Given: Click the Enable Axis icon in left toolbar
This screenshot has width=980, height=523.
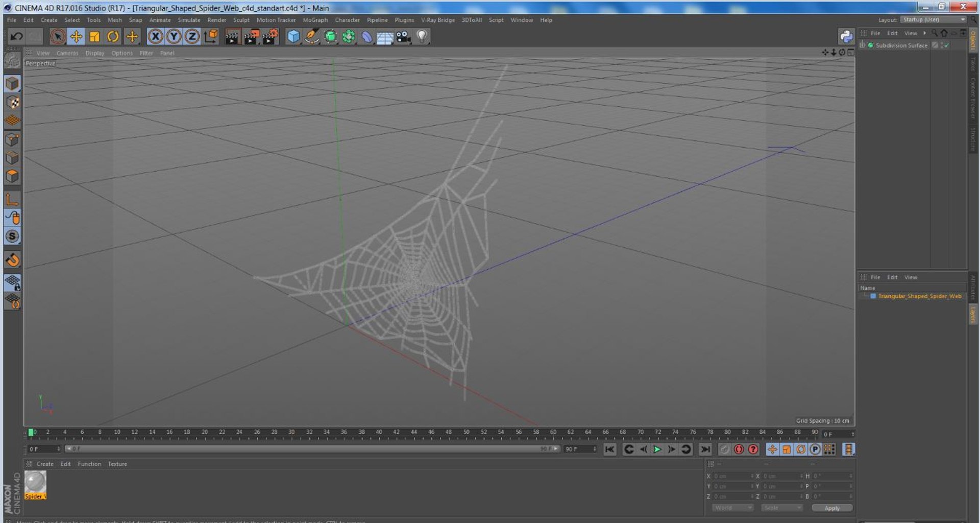Looking at the screenshot, I should tap(12, 199).
